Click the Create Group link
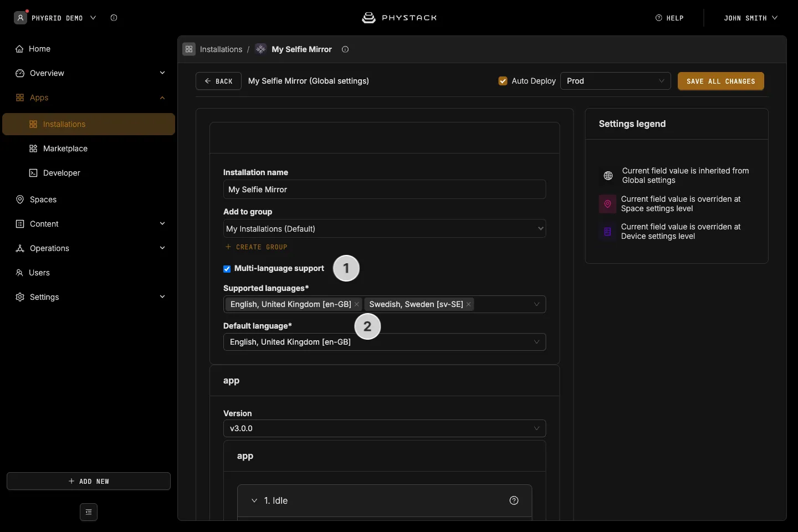The width and height of the screenshot is (798, 532). pyautogui.click(x=256, y=247)
